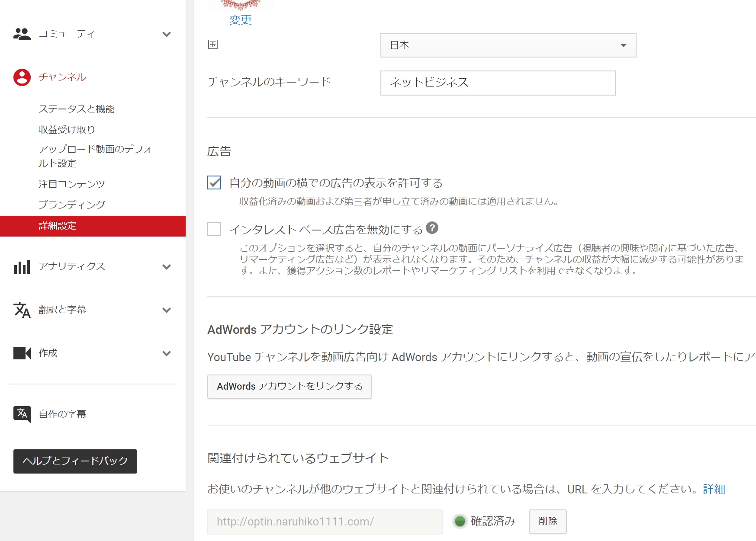Expand the コミュニティ section chevron
This screenshot has height=541, width=756.
pyautogui.click(x=167, y=34)
